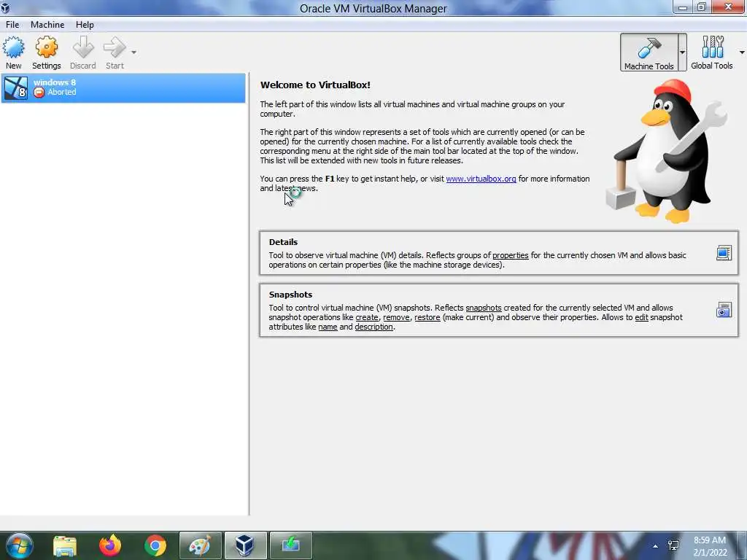Image resolution: width=747 pixels, height=560 pixels.
Task: Open the Windows Start menu orb
Action: (19, 545)
